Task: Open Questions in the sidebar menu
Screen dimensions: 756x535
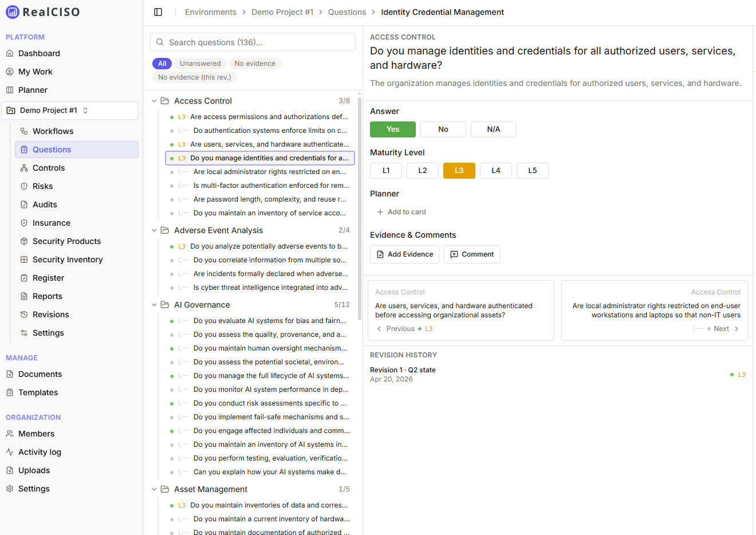Action: click(x=77, y=150)
